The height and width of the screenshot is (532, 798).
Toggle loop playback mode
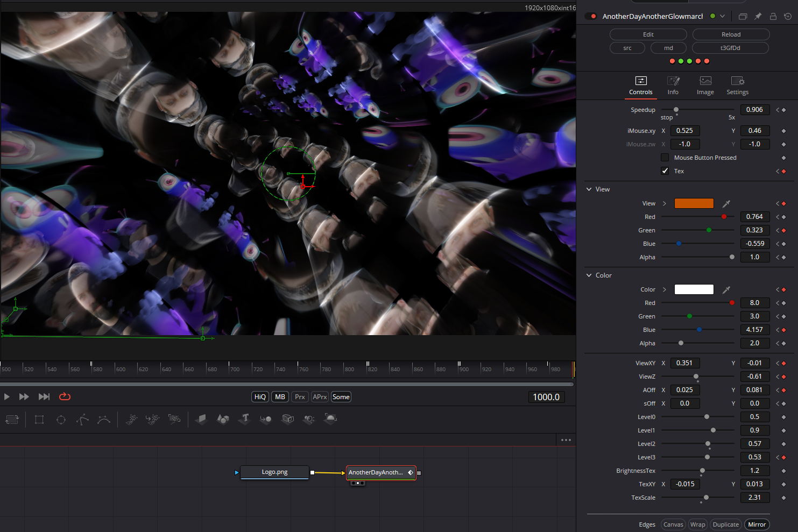click(65, 396)
